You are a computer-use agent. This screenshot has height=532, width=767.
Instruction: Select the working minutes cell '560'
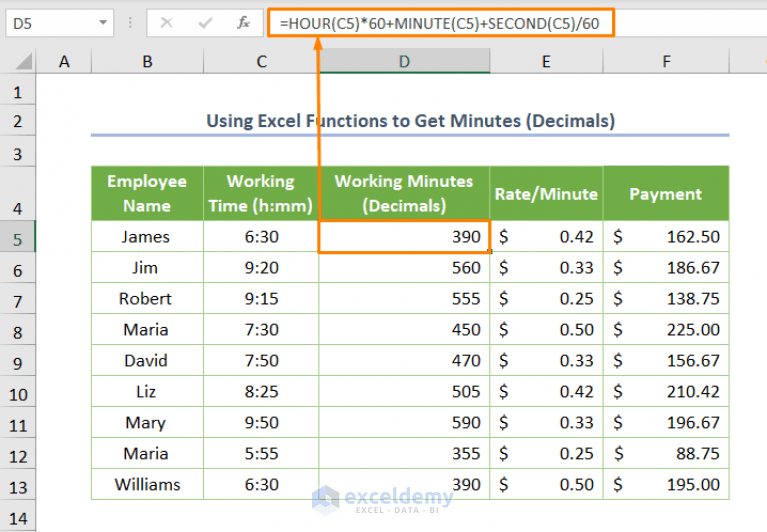pyautogui.click(x=404, y=267)
